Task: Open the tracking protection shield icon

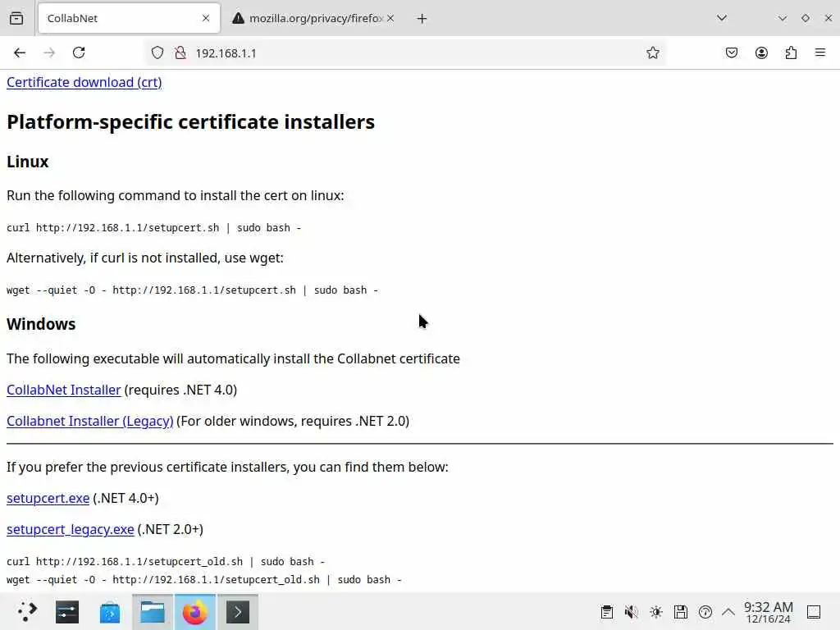Action: [x=157, y=52]
